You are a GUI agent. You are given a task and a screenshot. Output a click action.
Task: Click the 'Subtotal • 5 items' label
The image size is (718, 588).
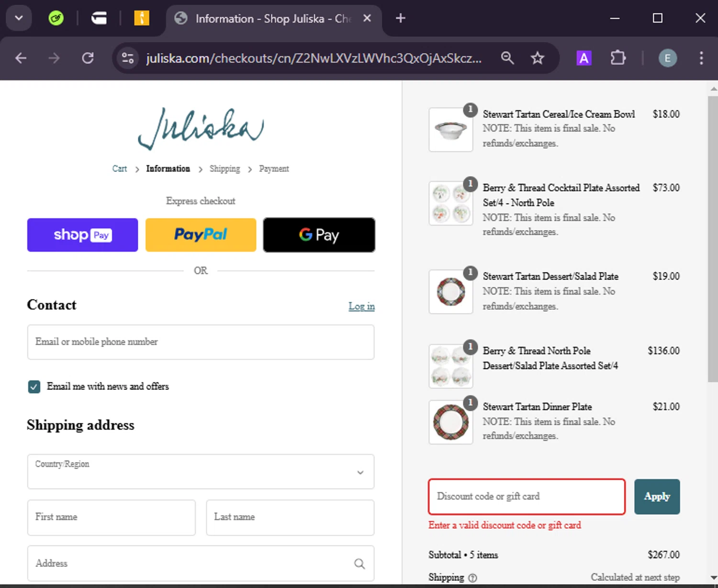pos(463,554)
